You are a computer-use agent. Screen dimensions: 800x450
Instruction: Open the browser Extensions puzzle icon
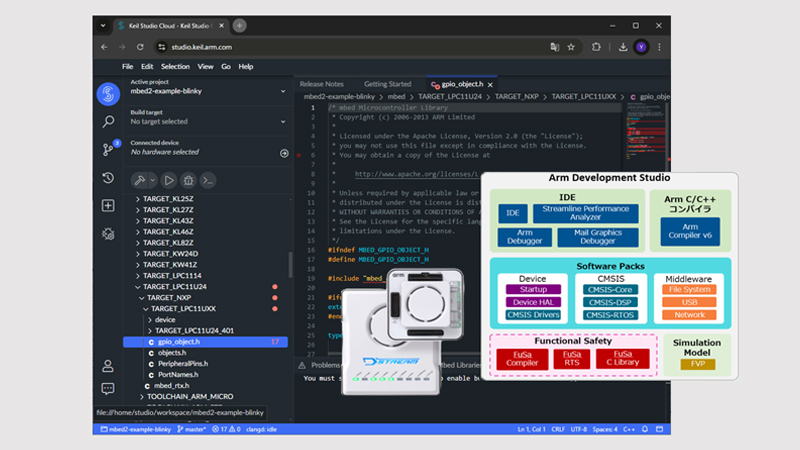click(597, 46)
